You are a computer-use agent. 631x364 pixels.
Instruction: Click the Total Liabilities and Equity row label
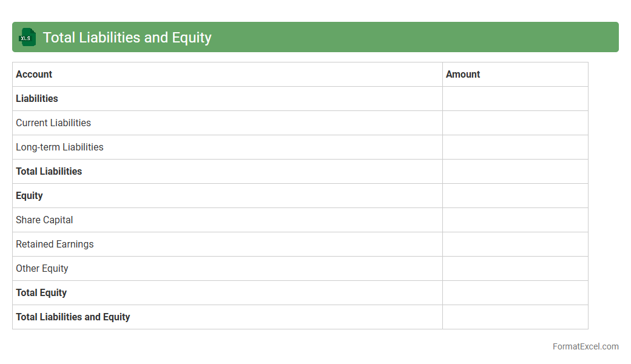(73, 317)
